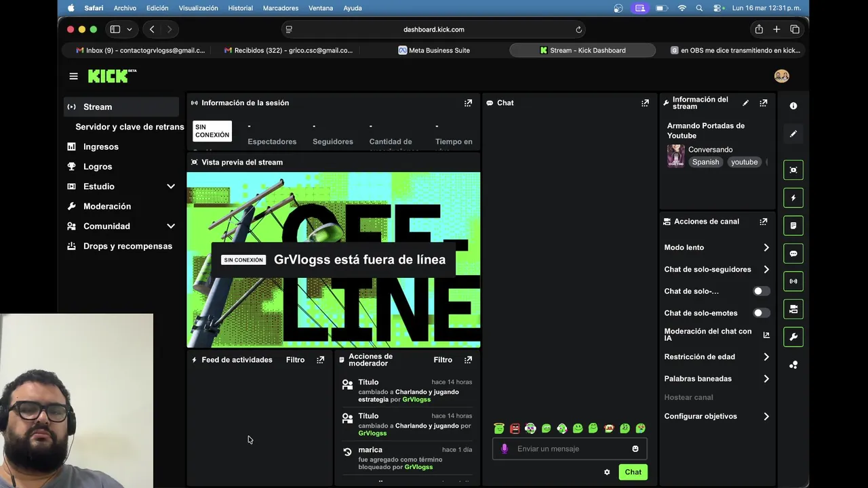Edit stream info with the pencil icon
This screenshot has height=488, width=868.
tap(745, 103)
